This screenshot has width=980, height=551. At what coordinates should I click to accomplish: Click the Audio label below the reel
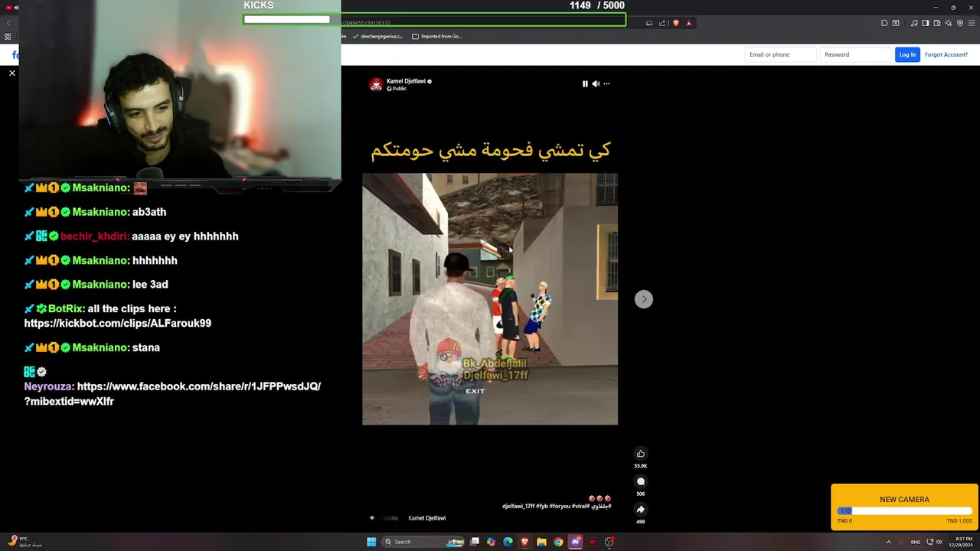[390, 518]
